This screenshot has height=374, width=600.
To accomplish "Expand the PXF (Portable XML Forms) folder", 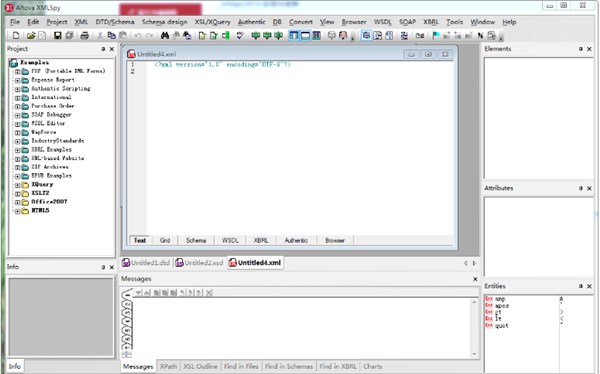I will [x=17, y=72].
